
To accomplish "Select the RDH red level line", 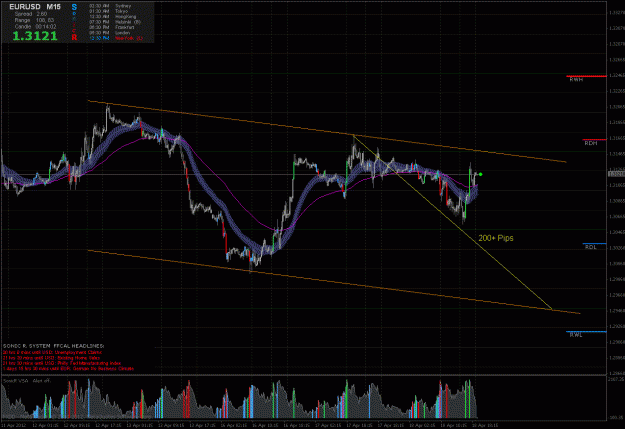I will tap(594, 140).
